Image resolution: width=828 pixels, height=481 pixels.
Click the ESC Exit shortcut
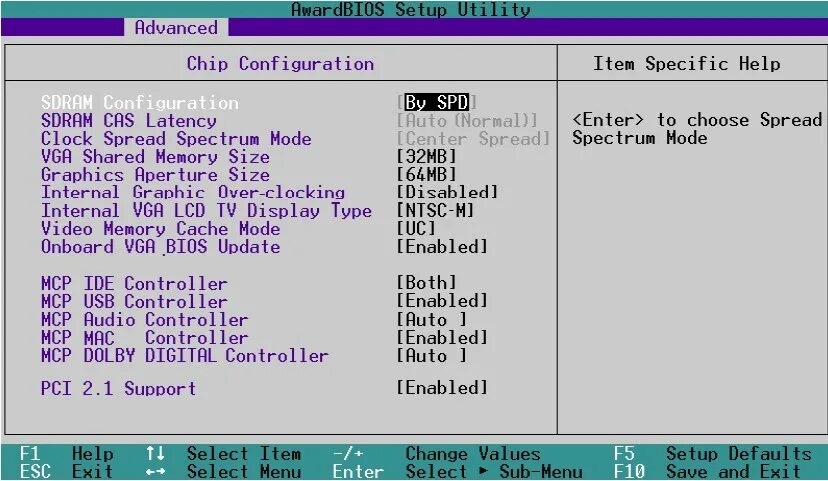pyautogui.click(x=67, y=471)
